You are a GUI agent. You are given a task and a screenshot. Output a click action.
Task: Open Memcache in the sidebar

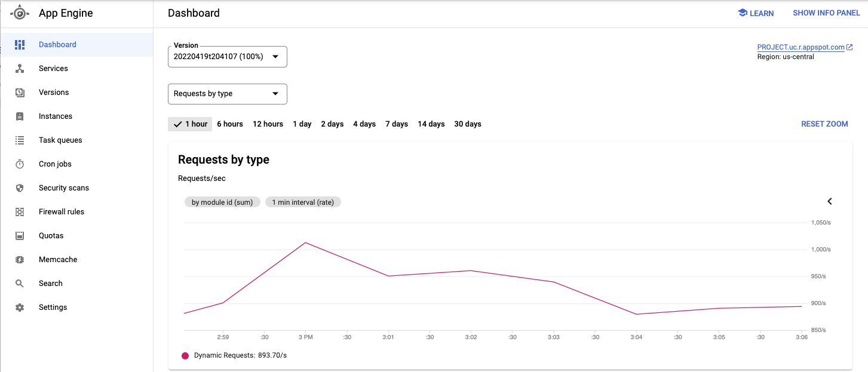[76, 260]
